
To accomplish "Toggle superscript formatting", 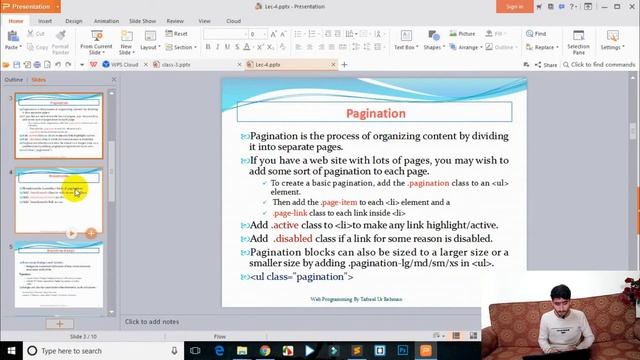I will pyautogui.click(x=260, y=47).
